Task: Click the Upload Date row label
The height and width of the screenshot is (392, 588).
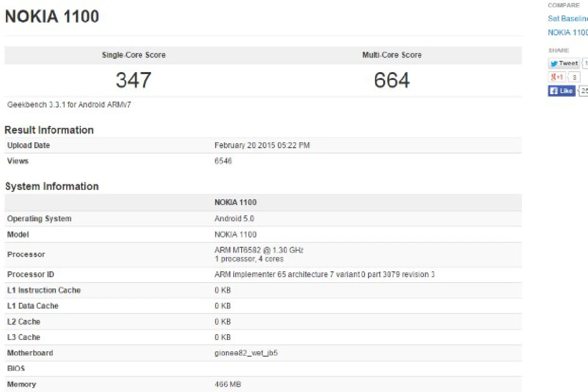Action: pos(28,145)
